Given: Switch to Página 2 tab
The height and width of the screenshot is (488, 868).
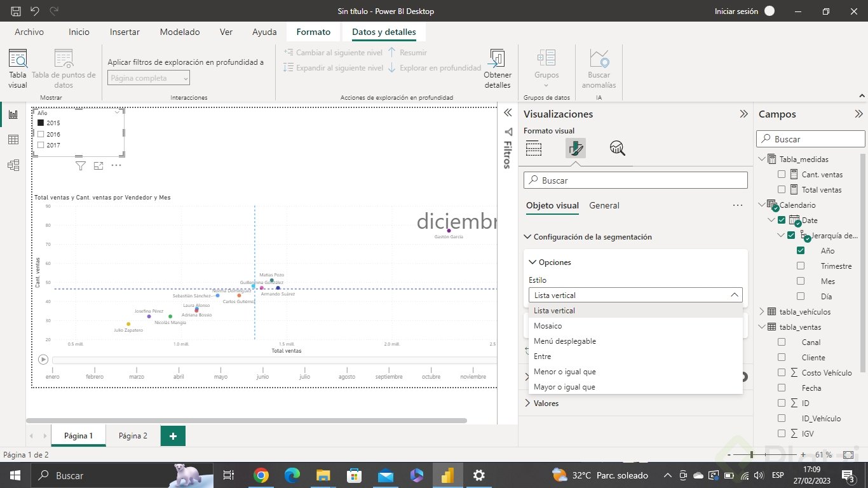Looking at the screenshot, I should [x=133, y=436].
